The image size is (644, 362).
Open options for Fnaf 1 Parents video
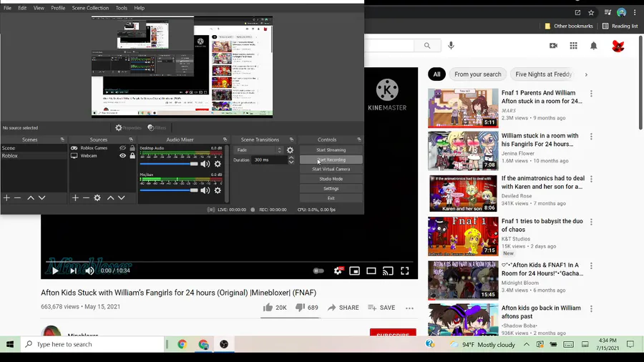[592, 94]
